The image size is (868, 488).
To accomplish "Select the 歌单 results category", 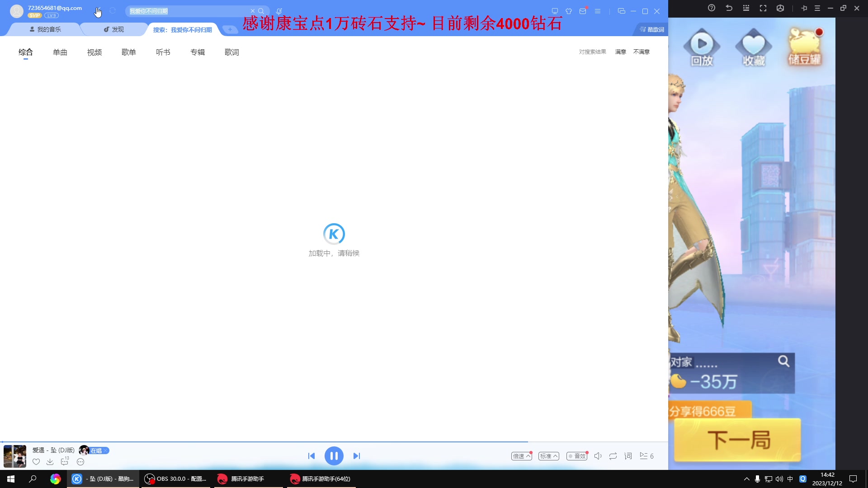I will coord(129,52).
